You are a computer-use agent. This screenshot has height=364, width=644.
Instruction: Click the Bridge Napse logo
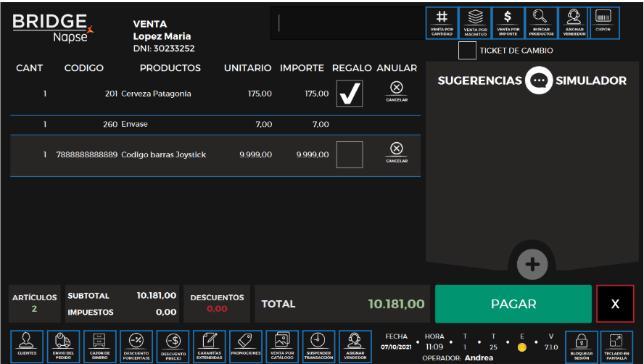tap(52, 28)
